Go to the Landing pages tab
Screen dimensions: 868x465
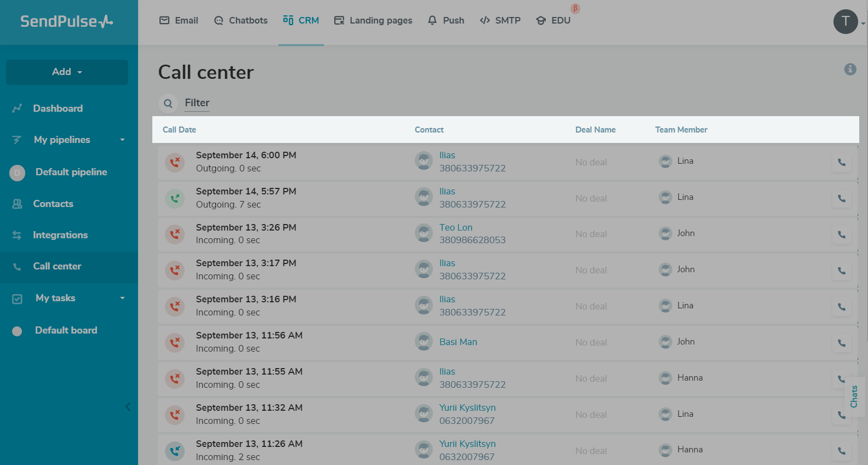(x=373, y=20)
